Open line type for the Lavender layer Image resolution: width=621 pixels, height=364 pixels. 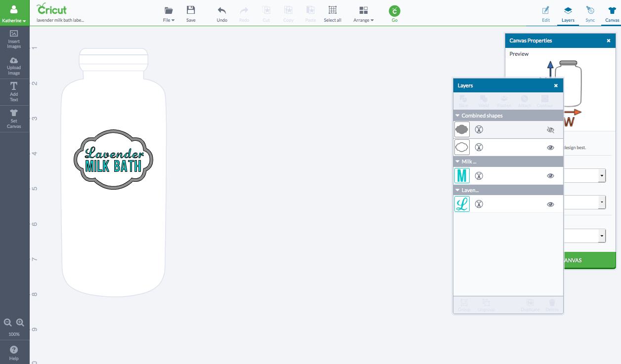(479, 204)
